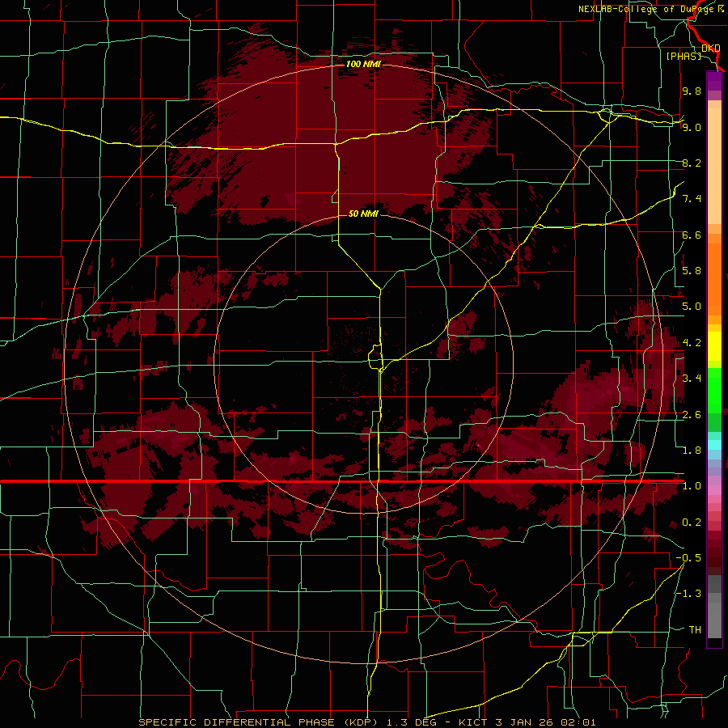Click the 100 NMI range ring label
The image size is (728, 728).
pos(363,64)
